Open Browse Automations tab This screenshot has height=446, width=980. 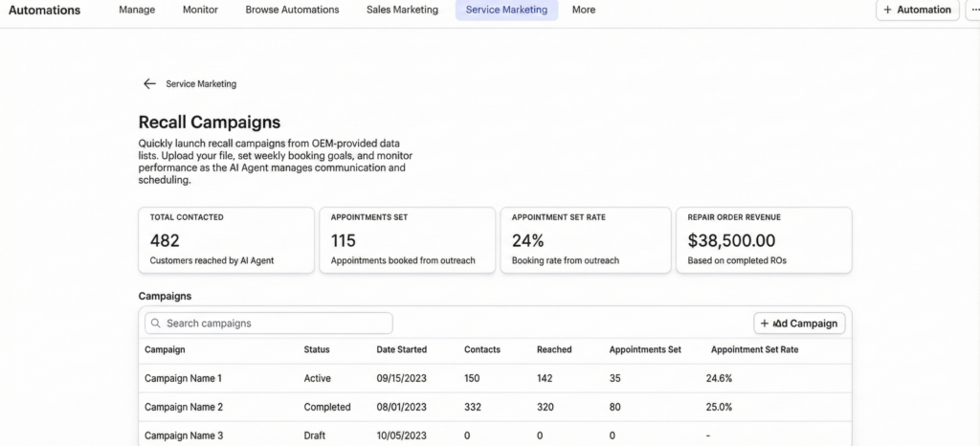[x=292, y=10]
